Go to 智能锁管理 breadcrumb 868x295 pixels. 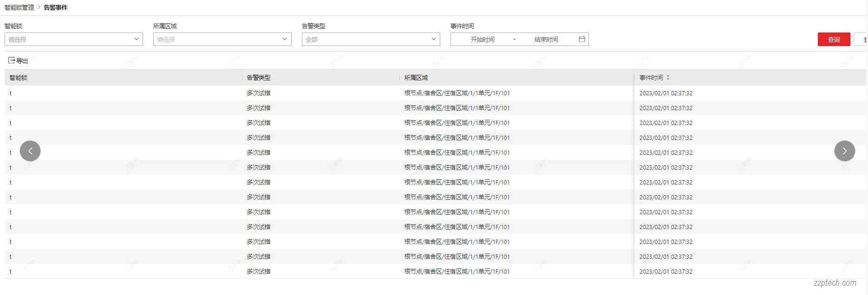click(x=19, y=7)
